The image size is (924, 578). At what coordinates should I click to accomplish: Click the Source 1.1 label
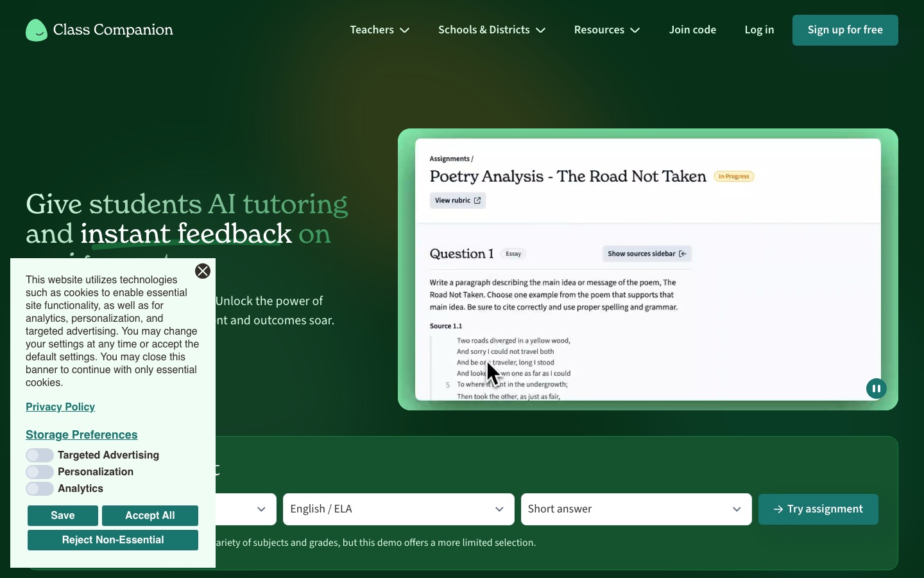coord(446,326)
